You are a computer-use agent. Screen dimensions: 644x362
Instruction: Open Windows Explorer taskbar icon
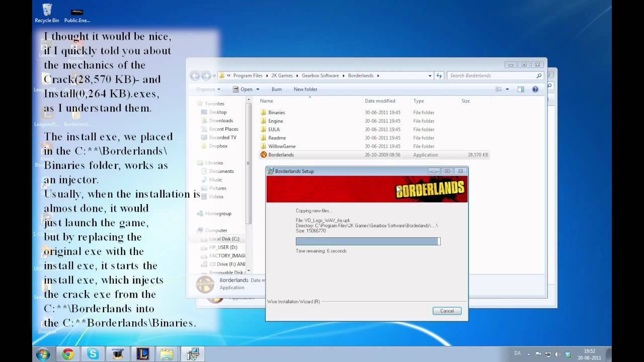point(167,354)
